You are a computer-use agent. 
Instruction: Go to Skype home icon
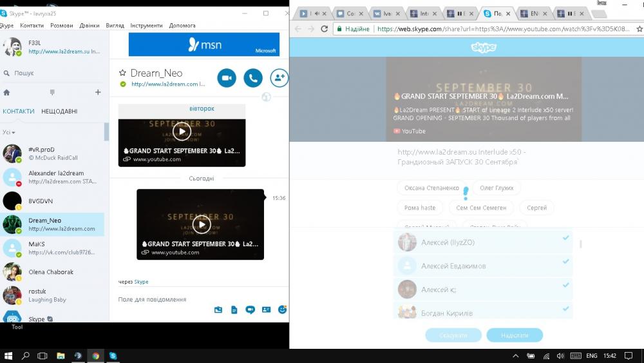7,93
